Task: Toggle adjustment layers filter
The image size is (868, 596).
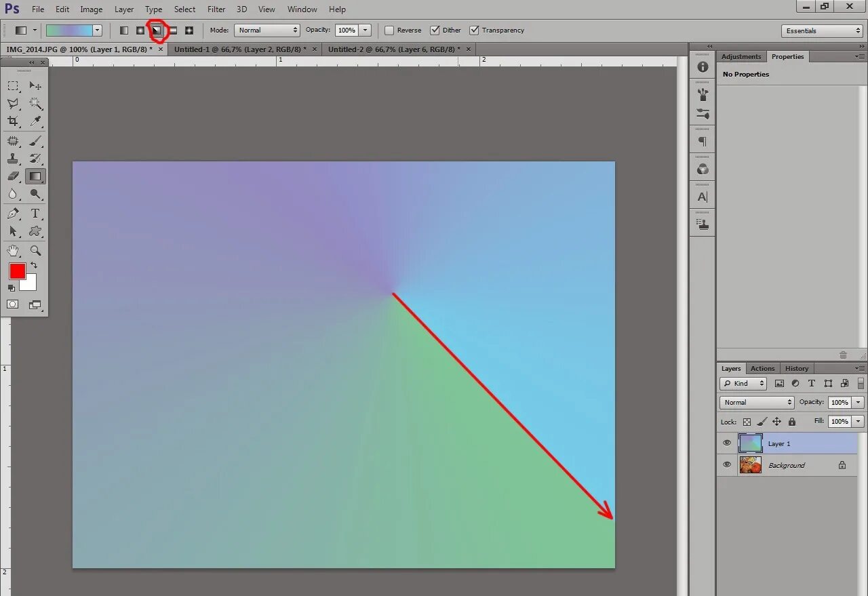Action: 795,384
